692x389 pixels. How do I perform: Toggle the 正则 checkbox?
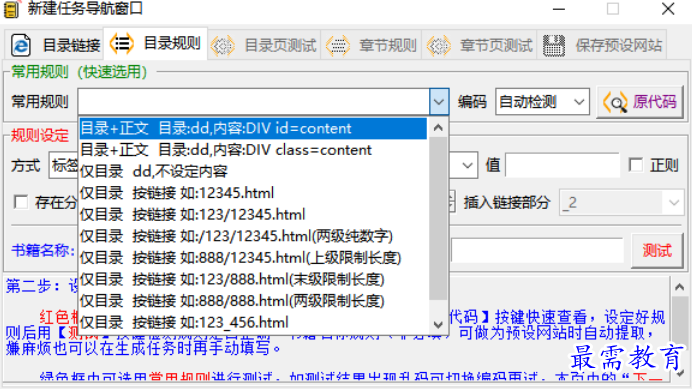636,165
